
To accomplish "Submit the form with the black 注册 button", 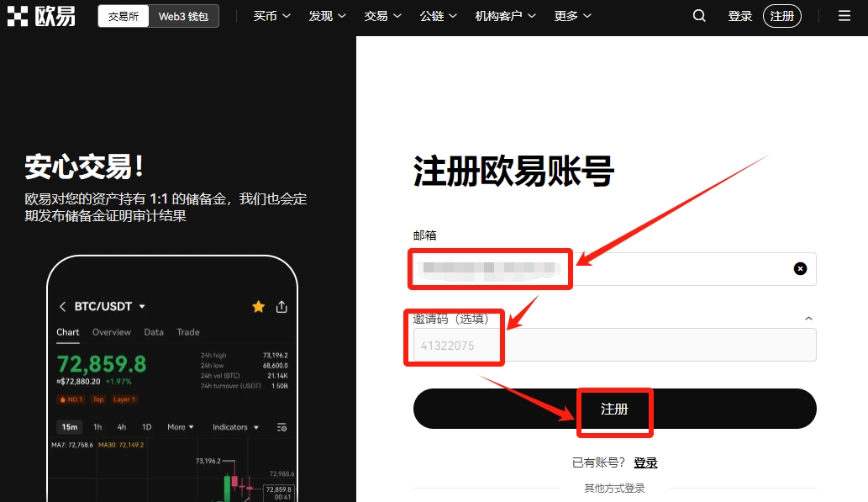I will point(614,409).
